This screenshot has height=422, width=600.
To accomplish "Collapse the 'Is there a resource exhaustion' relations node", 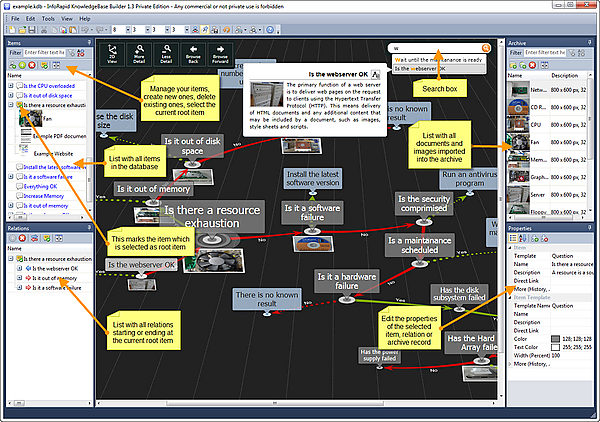I will tap(10, 258).
